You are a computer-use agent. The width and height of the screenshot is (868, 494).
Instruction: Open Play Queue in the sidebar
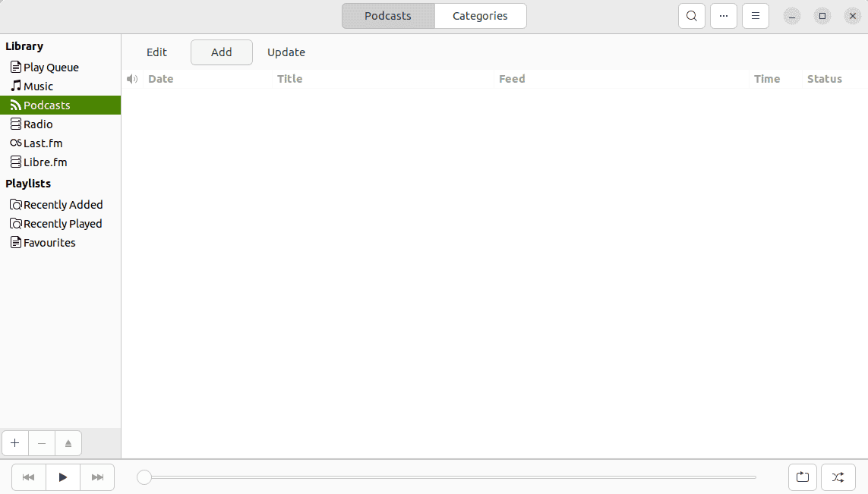pos(51,68)
